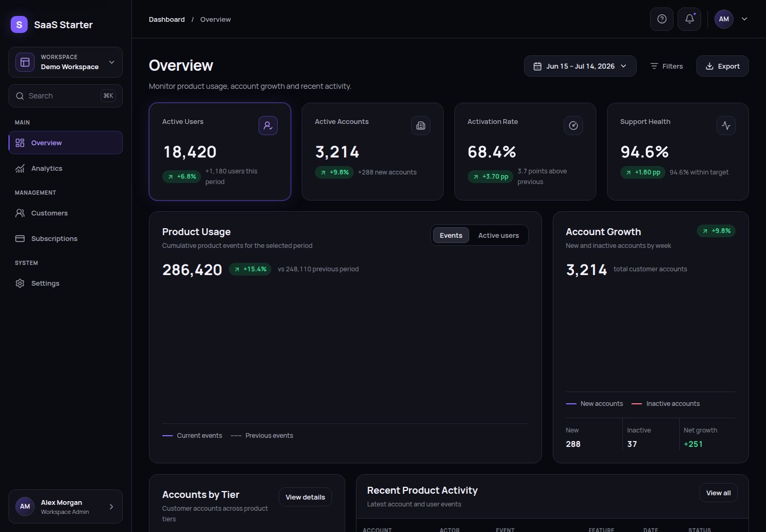
Task: Click the Export button
Action: (722, 66)
